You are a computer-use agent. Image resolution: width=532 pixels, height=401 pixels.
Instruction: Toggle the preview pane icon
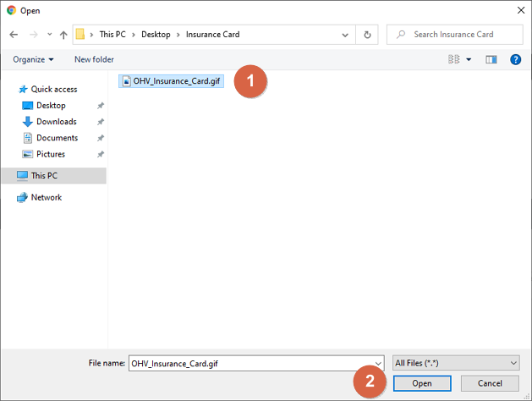(491, 59)
